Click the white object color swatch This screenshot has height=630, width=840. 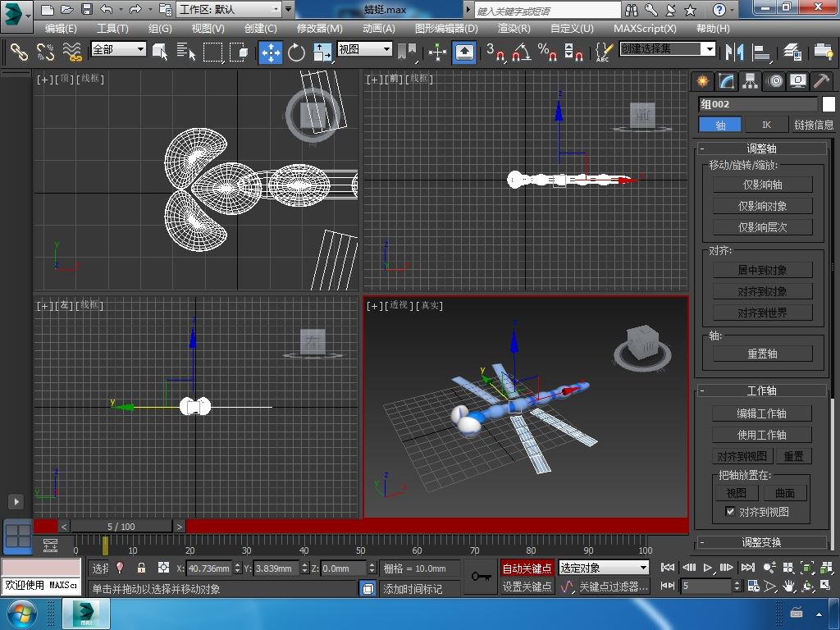(829, 104)
